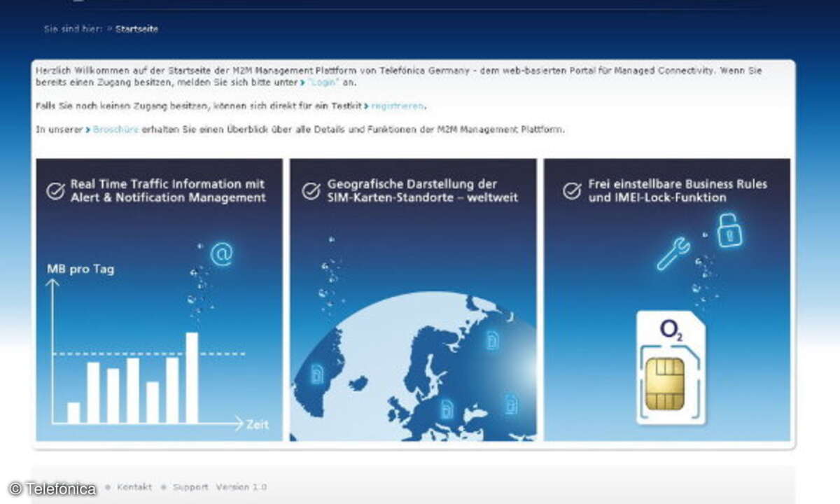Click the "Sie sind hier:" breadcrumb label

click(73, 29)
